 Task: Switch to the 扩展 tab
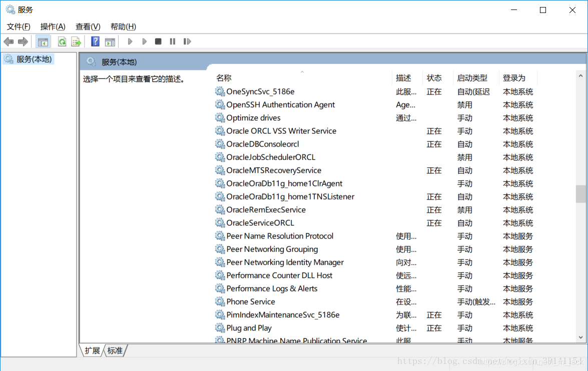92,351
